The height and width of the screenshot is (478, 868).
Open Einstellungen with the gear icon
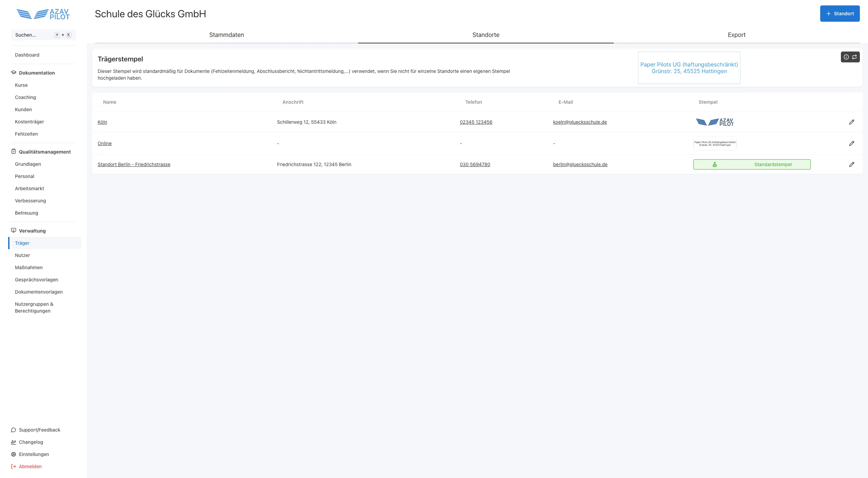14,454
